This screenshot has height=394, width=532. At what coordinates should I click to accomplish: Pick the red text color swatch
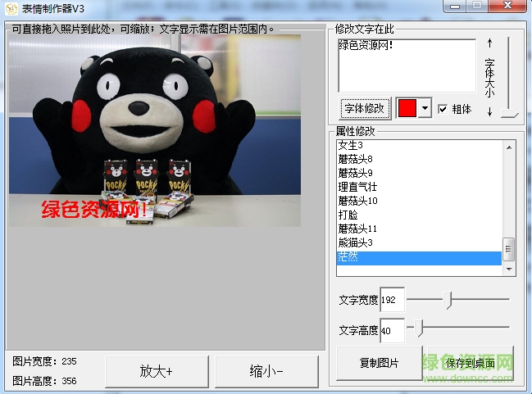coord(407,108)
